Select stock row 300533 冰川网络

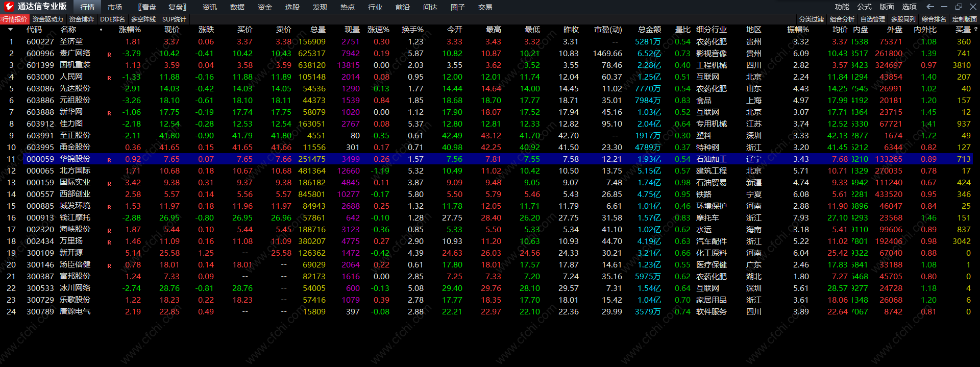[x=487, y=288]
